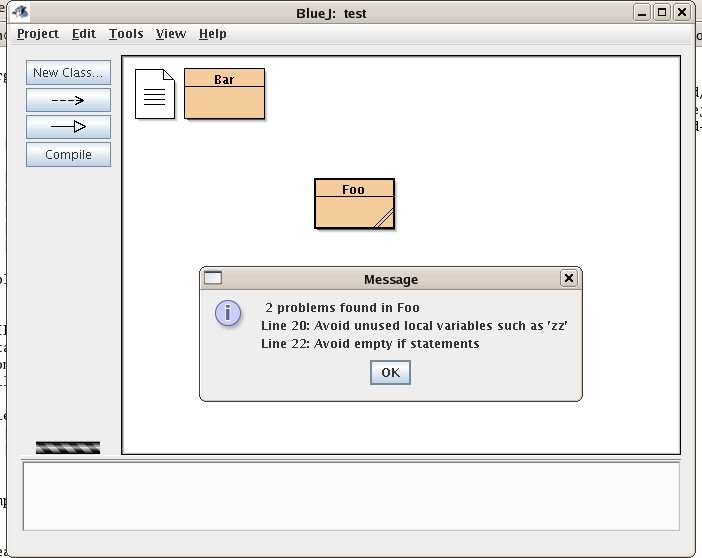Open the Message dialog system menu icon
702x558 pixels.
pos(213,278)
